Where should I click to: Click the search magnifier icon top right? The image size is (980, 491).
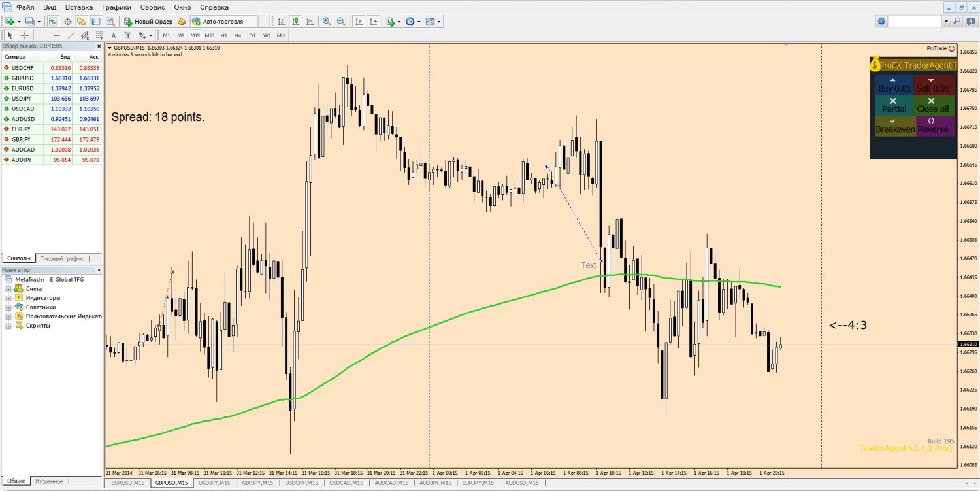(957, 22)
